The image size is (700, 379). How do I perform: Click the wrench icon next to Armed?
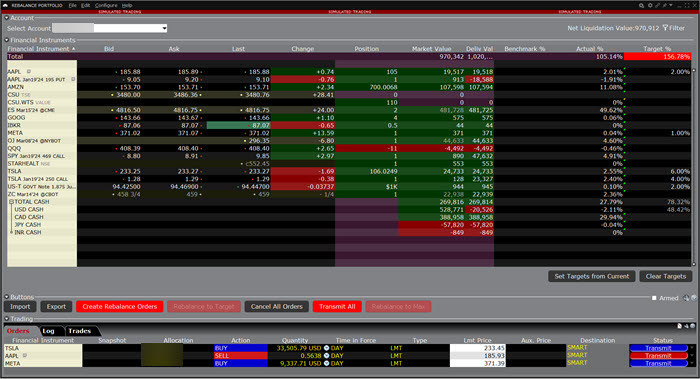point(686,298)
